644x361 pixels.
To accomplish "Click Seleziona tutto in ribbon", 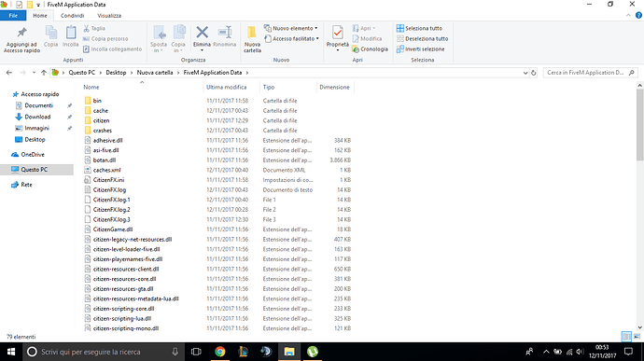I will click(x=419, y=28).
